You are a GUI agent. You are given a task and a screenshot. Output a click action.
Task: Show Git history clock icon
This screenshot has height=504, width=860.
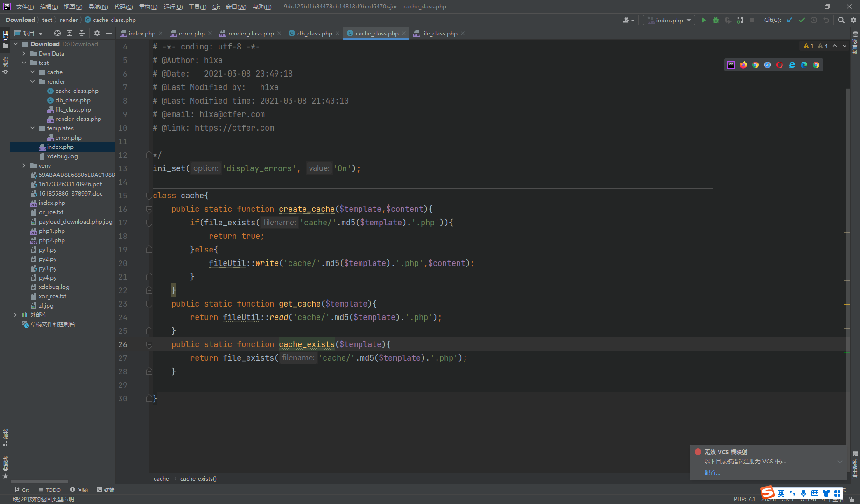click(814, 20)
